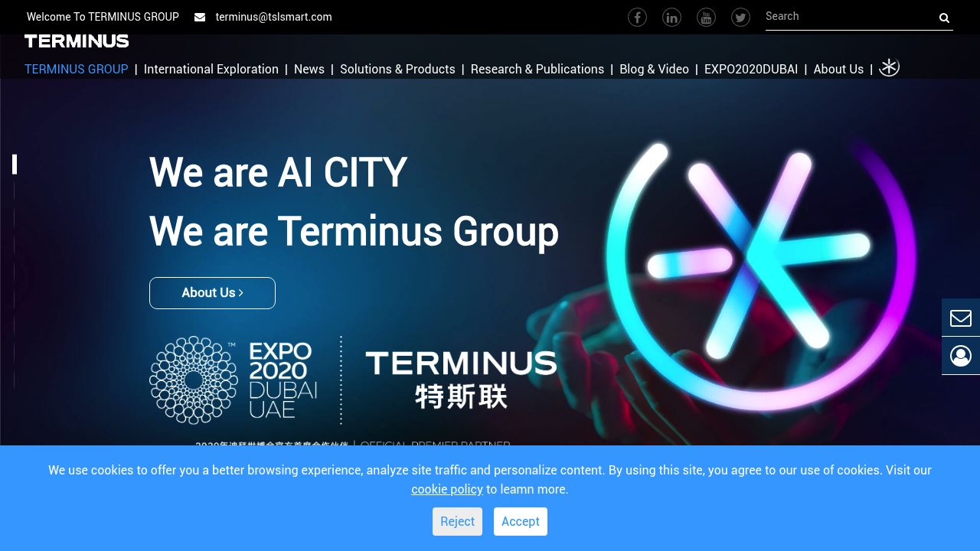Open the cookie policy link
Image resolution: width=980 pixels, height=551 pixels.
(447, 489)
